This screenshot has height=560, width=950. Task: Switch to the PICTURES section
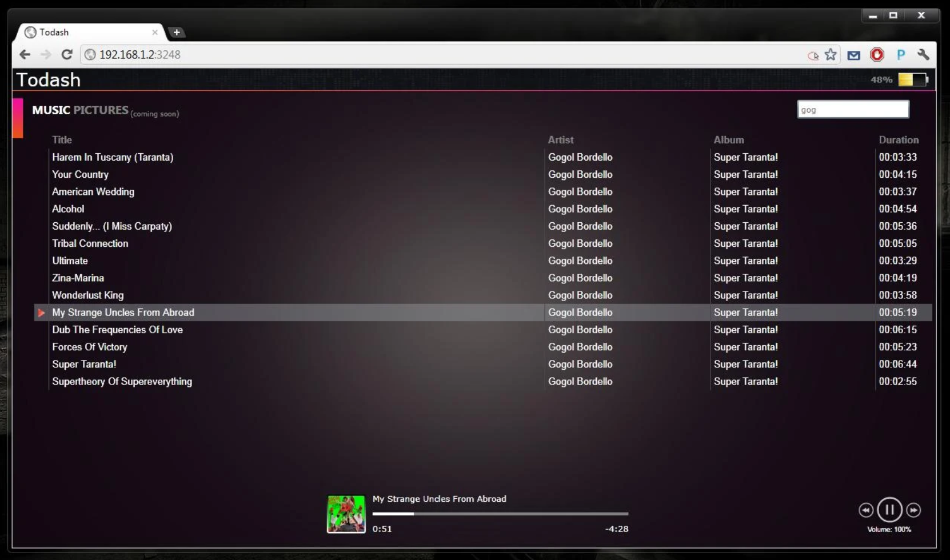coord(101,110)
